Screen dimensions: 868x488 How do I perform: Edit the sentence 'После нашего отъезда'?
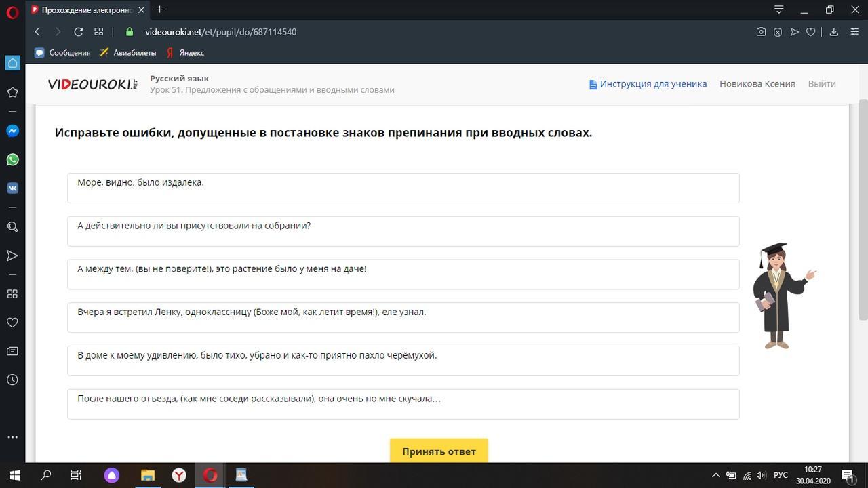(403, 404)
